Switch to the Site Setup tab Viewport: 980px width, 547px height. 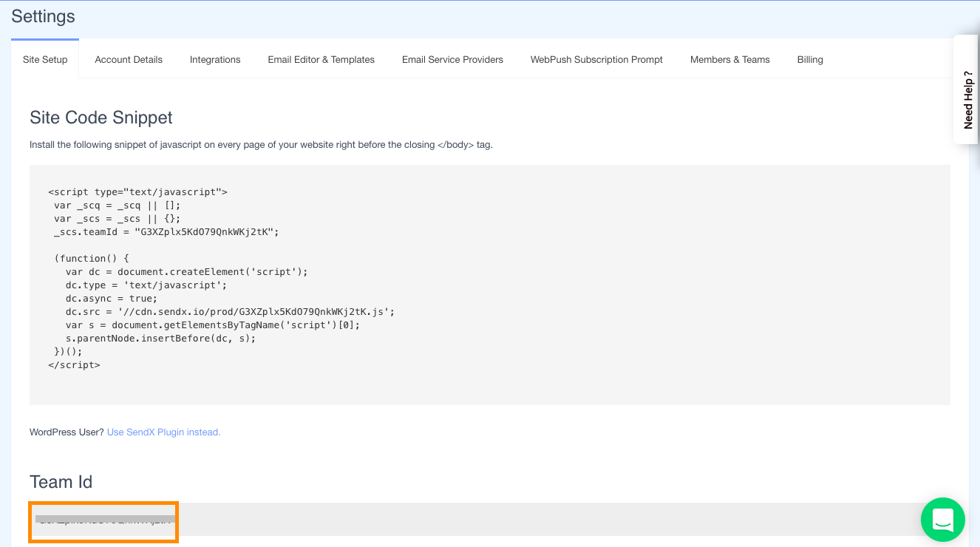(45, 59)
